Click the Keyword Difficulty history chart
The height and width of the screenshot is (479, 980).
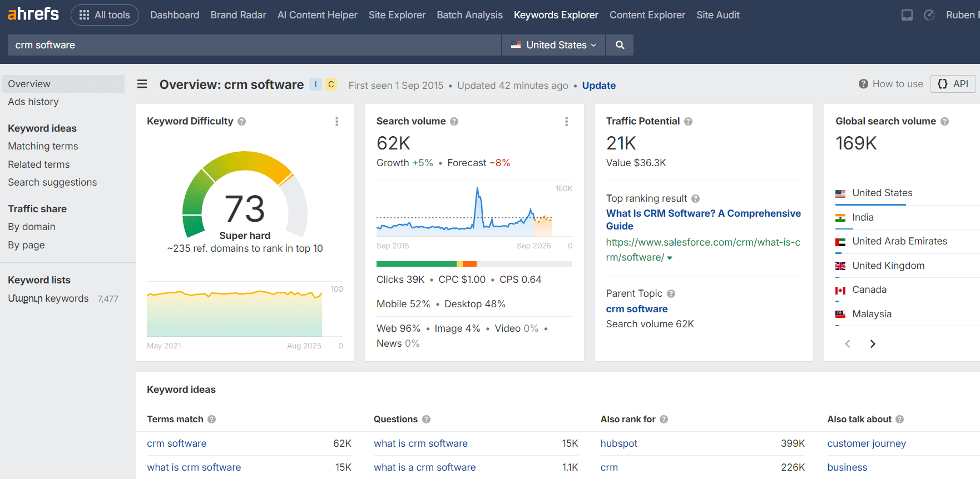pos(234,312)
